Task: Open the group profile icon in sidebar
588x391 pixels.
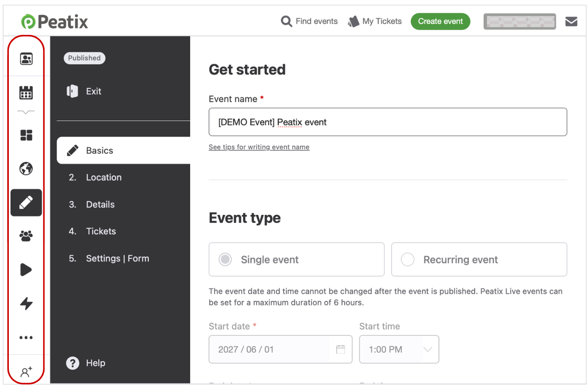Action: tap(26, 59)
